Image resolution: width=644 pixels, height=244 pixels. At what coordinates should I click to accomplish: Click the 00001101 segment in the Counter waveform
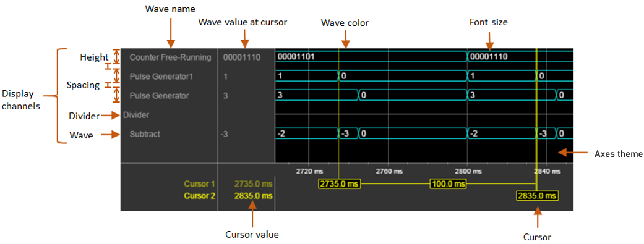tap(371, 57)
